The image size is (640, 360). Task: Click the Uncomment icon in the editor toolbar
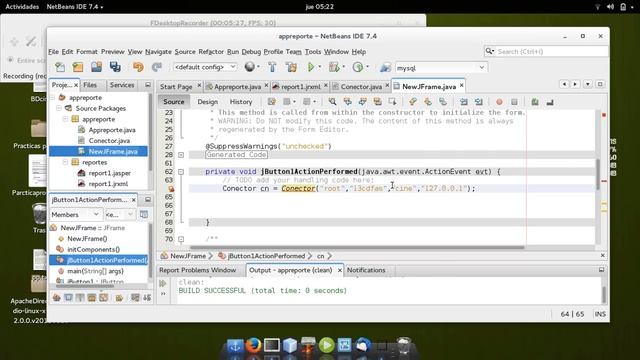click(550, 102)
